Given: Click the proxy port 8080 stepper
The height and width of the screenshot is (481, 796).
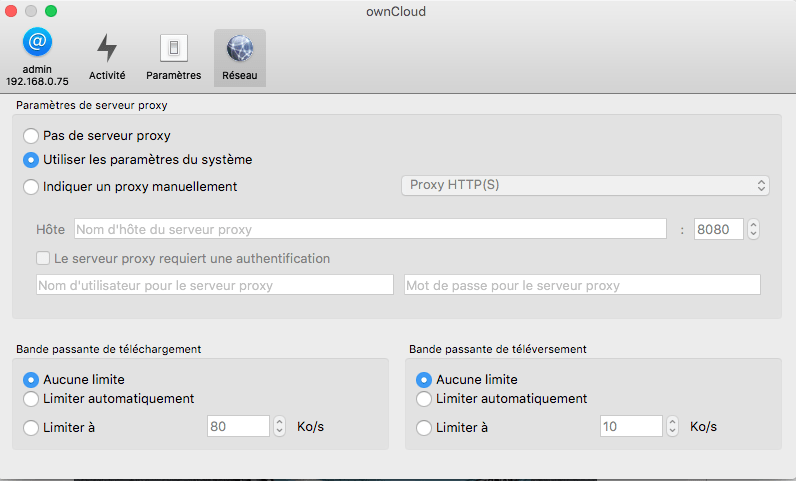Looking at the screenshot, I should [x=753, y=229].
